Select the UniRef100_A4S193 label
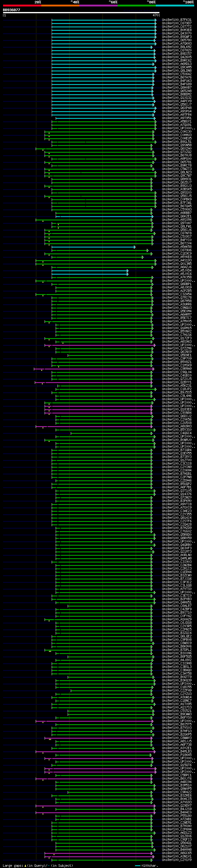197x868 pixels. [x=177, y=260]
